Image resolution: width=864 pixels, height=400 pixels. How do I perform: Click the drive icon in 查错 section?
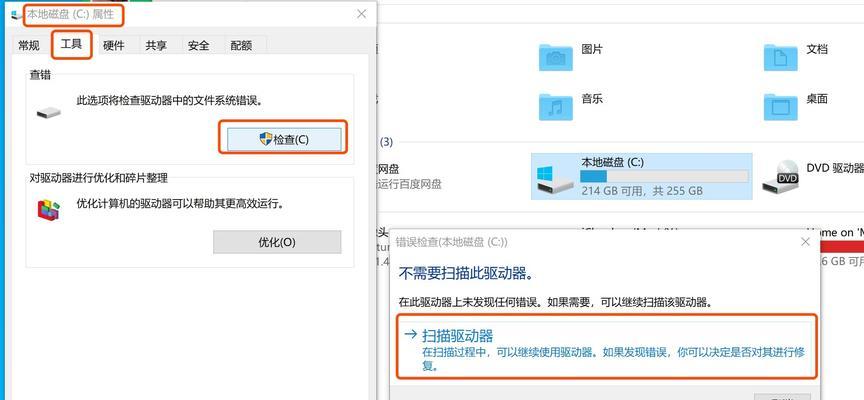tap(48, 112)
